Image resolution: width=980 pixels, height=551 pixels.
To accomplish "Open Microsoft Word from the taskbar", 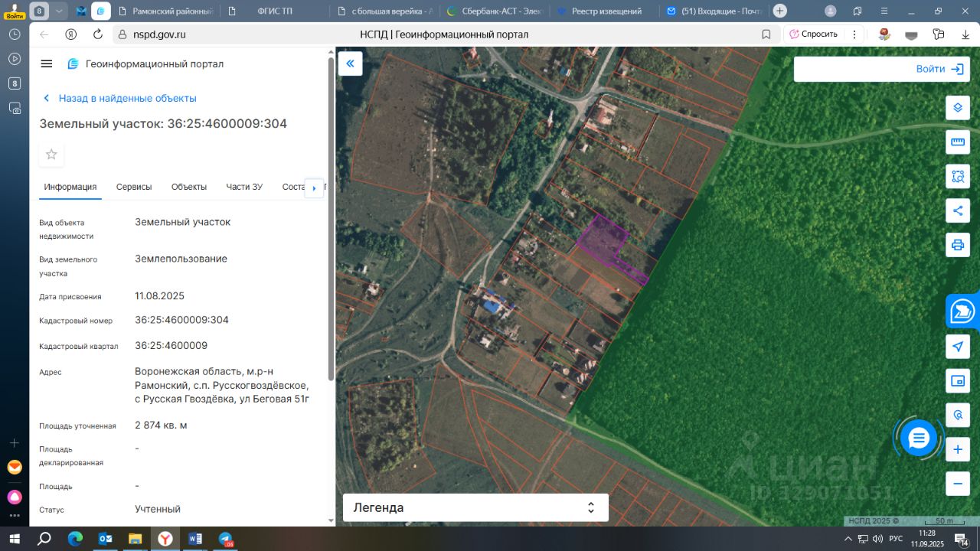I will point(194,539).
